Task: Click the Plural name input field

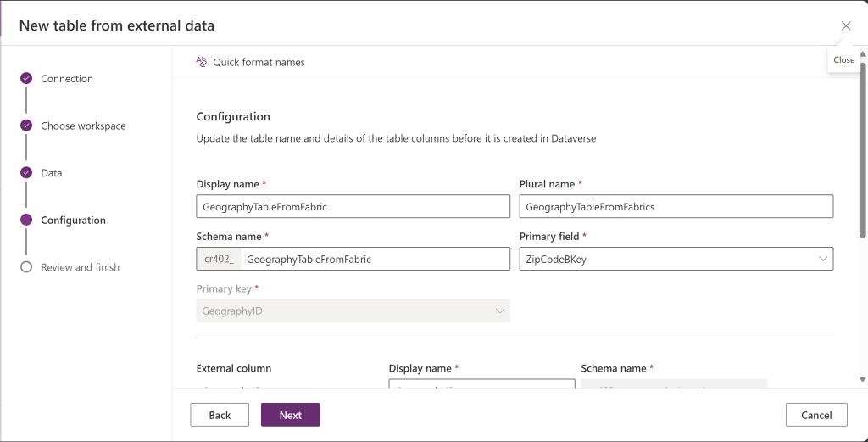Action: coord(676,206)
